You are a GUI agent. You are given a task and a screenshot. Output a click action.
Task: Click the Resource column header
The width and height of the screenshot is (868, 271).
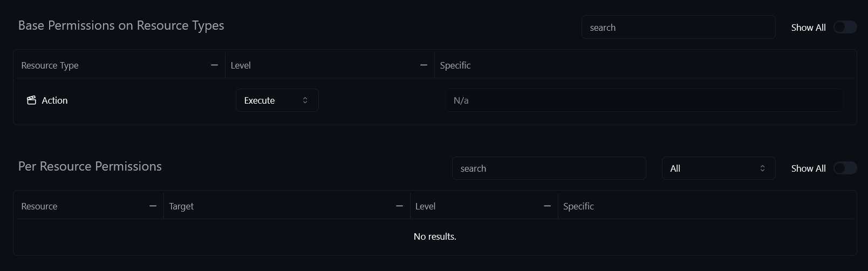coord(39,206)
